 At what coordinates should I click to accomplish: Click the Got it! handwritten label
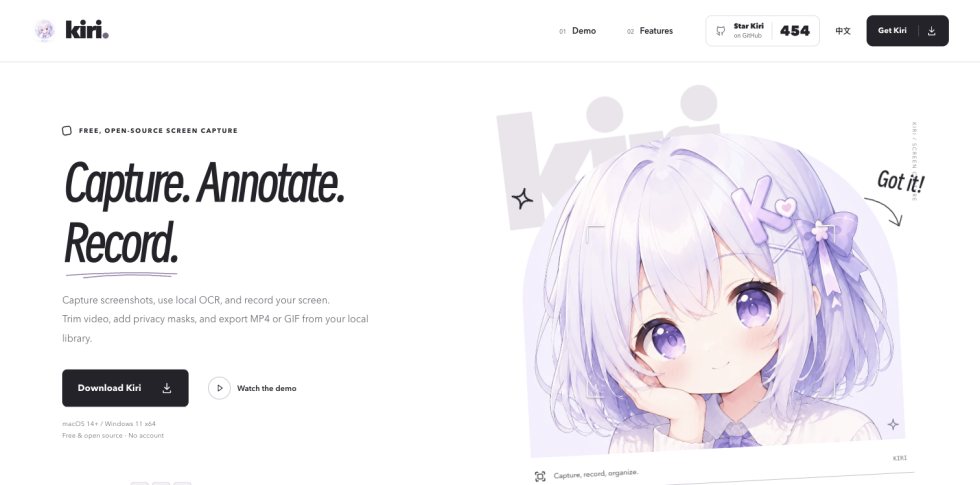point(900,181)
